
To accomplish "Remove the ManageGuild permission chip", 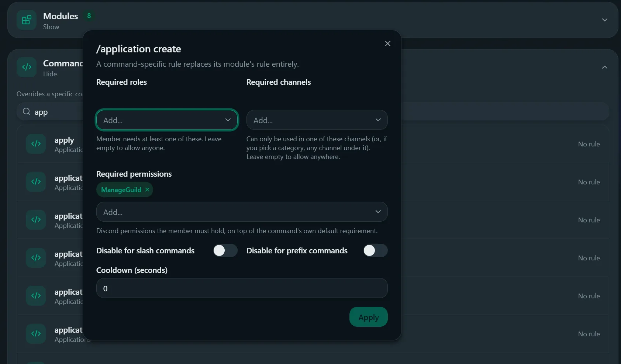I will tap(147, 190).
